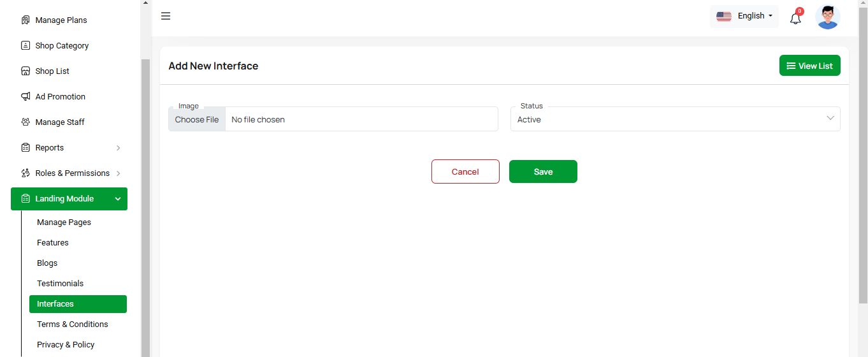Image resolution: width=868 pixels, height=357 pixels.
Task: Expand the Reports submenu chevron
Action: click(119, 148)
